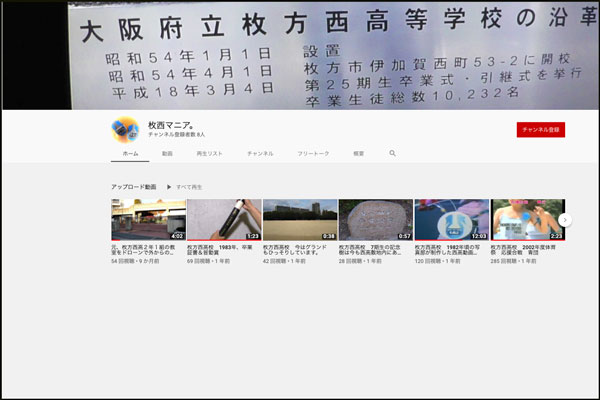Viewport: 600px width, 400px height.
Task: Switch to the 動画 tab
Action: click(x=167, y=153)
